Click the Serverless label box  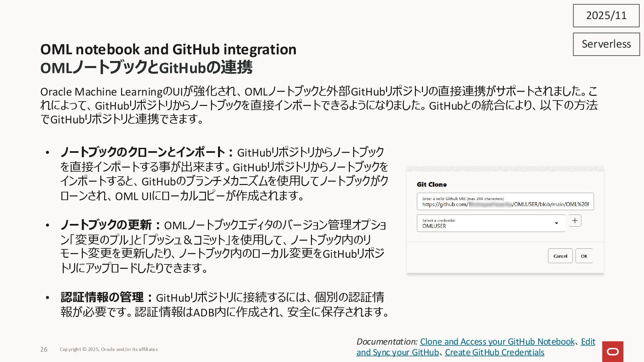(x=606, y=44)
